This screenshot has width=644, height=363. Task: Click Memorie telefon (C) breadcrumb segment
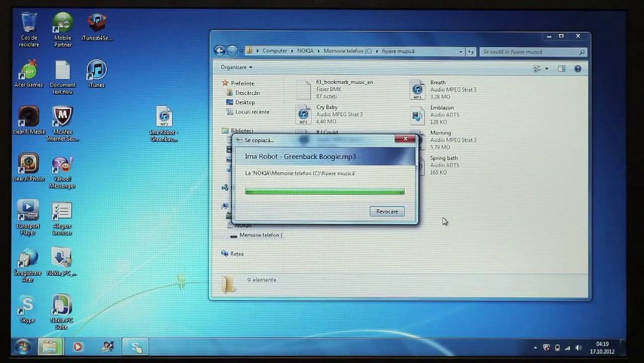(x=347, y=51)
